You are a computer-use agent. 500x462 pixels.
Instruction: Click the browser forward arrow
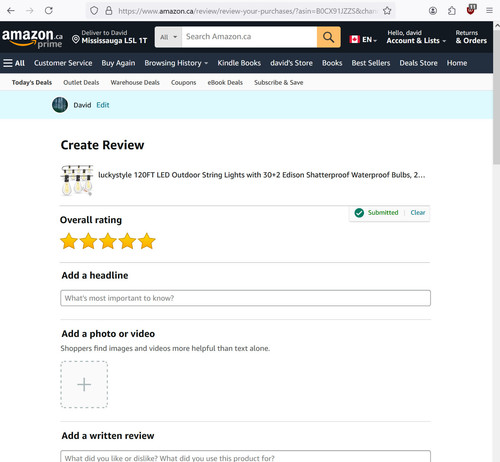point(30,11)
